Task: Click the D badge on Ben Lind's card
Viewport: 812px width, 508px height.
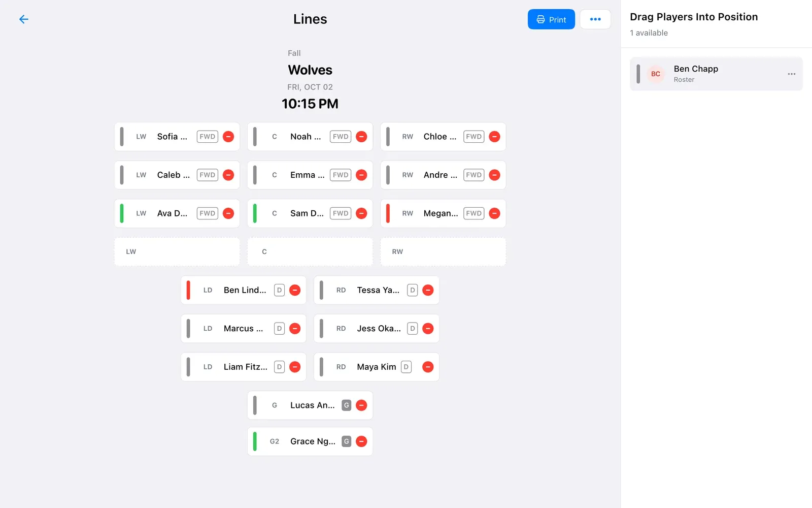Action: click(x=279, y=290)
